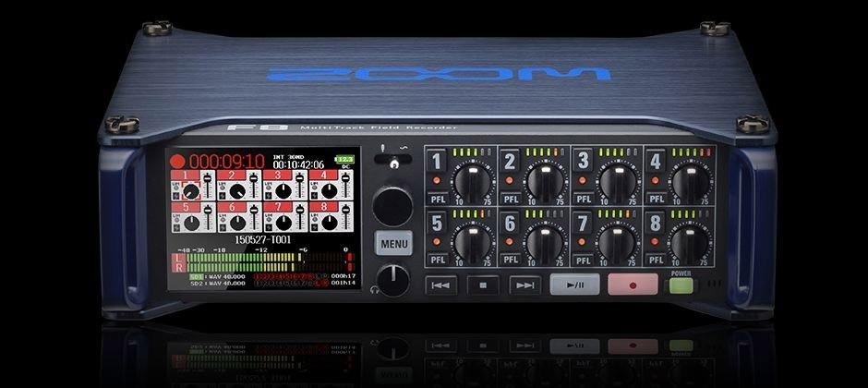Turn the channel 6 input gain knob
Screen dimensions: 868x388
[x=547, y=243]
